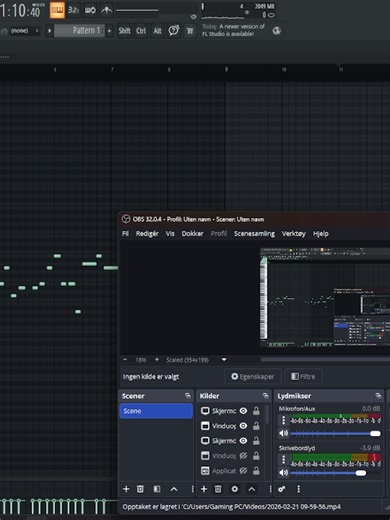Delete the selected scene with trash icon
This screenshot has width=390, height=520.
140,489
